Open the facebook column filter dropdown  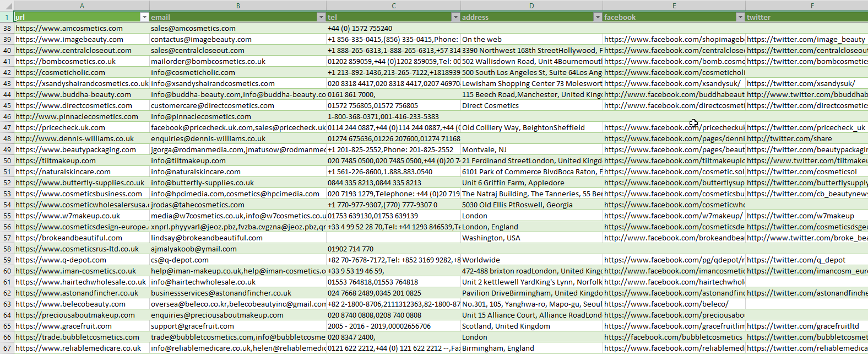click(x=740, y=17)
